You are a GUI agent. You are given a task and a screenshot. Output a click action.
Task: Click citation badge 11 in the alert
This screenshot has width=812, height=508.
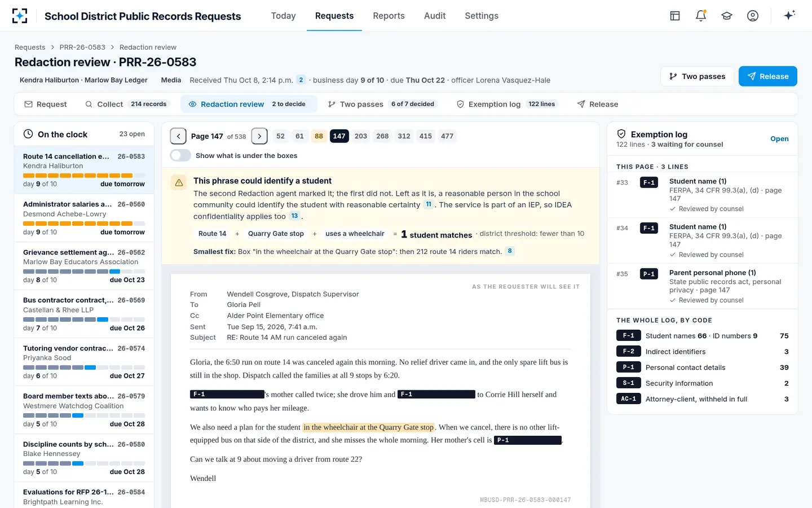429,204
